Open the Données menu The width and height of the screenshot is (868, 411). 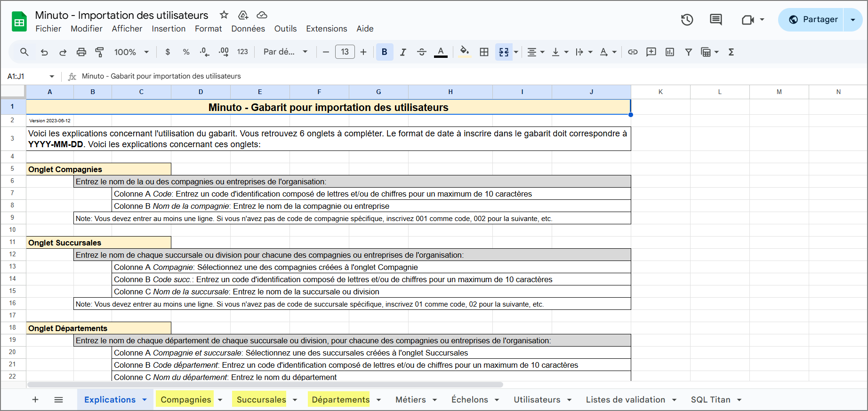(248, 29)
